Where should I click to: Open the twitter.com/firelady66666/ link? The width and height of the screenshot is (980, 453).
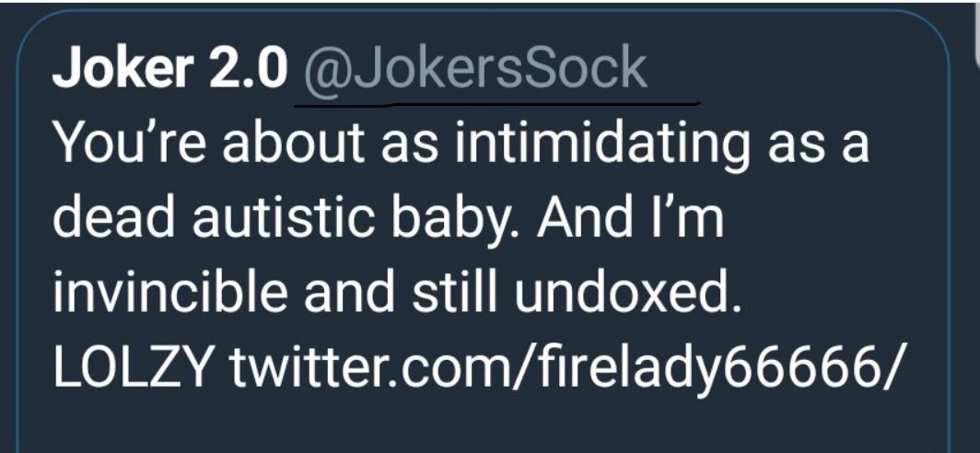pos(560,369)
